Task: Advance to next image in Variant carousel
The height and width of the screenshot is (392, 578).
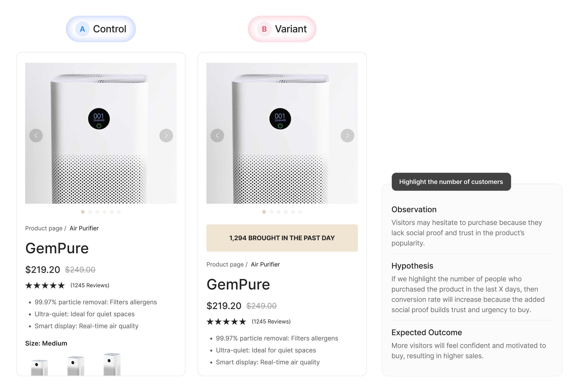Action: (347, 136)
